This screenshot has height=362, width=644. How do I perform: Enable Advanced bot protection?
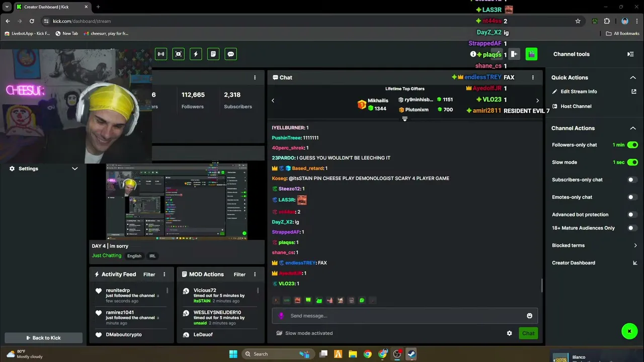(x=632, y=215)
